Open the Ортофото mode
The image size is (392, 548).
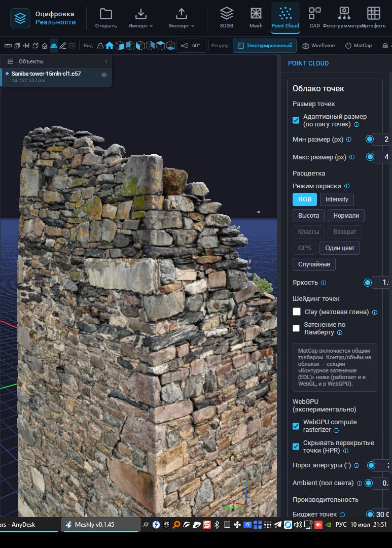tap(373, 17)
